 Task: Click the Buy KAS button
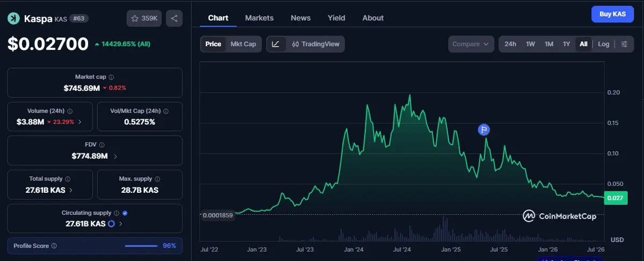612,14
